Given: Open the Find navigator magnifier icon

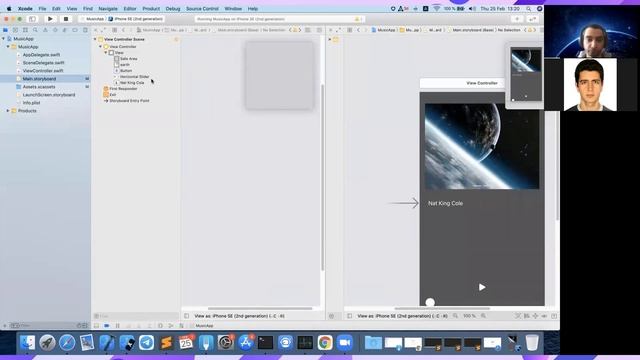Looking at the screenshot, I should tap(35, 30).
